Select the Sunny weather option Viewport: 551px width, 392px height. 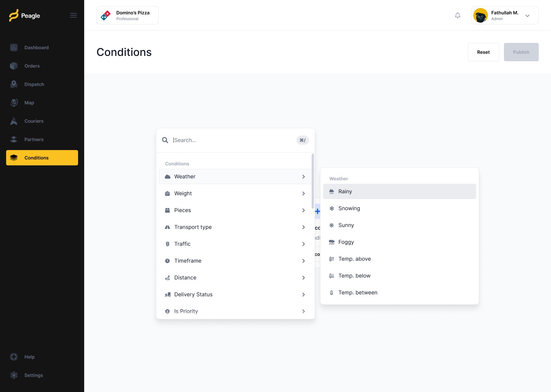(399, 225)
